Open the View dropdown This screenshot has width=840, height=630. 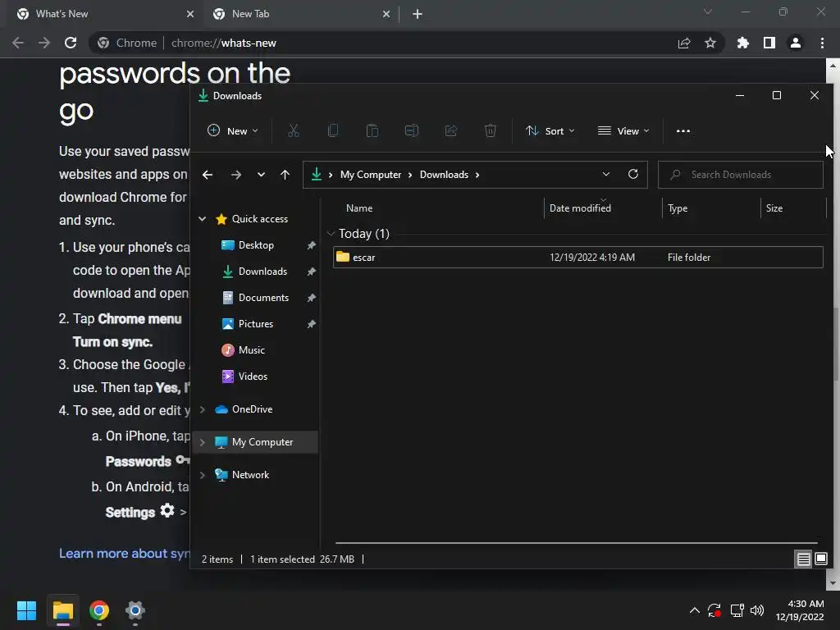point(623,130)
